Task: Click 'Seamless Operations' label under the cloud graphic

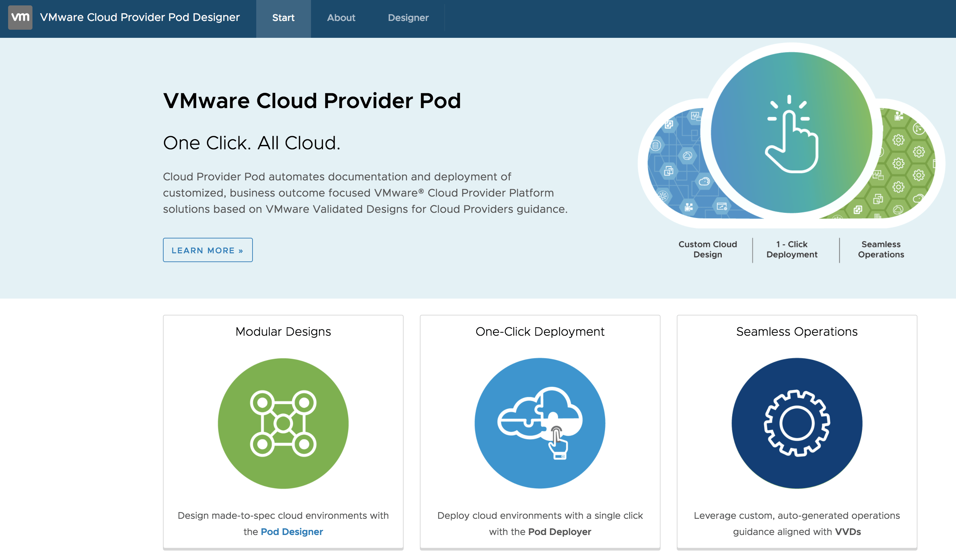Action: (881, 249)
